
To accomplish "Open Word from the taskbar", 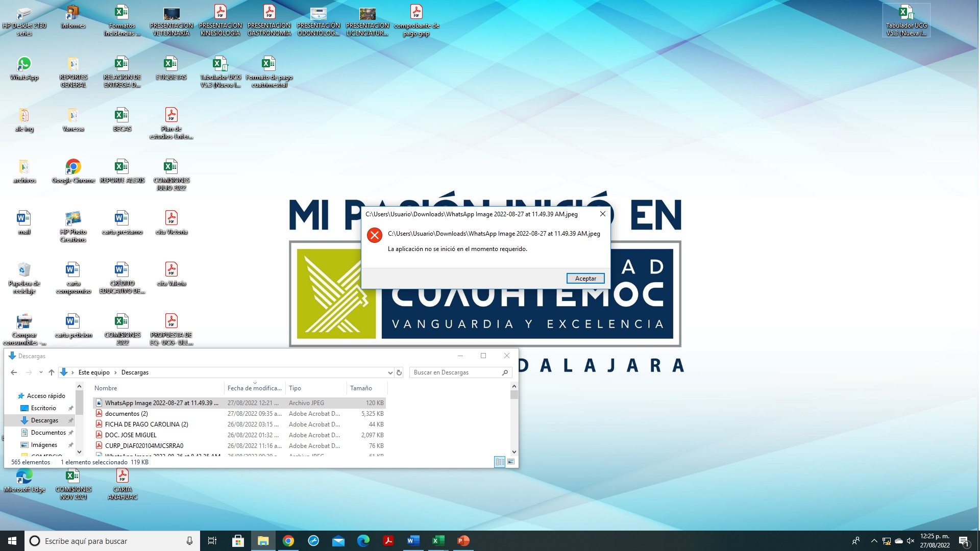I will (x=413, y=541).
